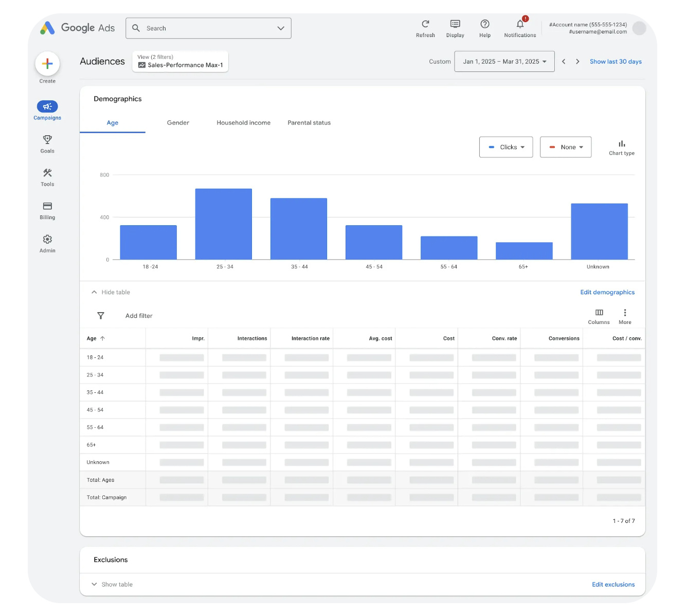Change the Chart type
Viewport: 686px width, 616px height.
pos(622,144)
